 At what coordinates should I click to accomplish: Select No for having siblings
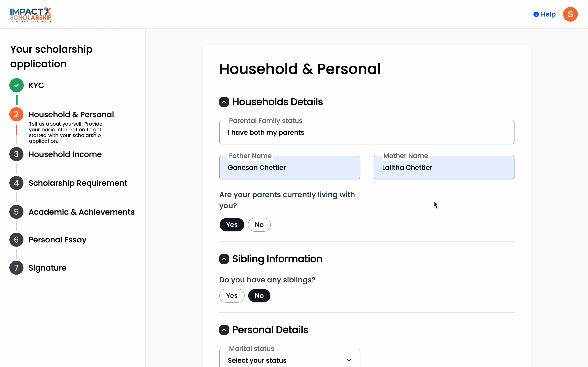pos(259,296)
